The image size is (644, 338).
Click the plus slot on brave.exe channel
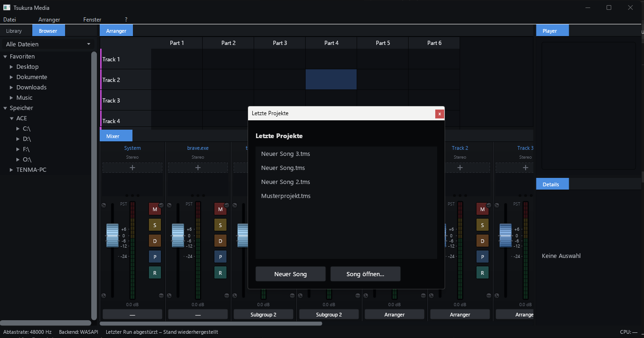point(198,168)
